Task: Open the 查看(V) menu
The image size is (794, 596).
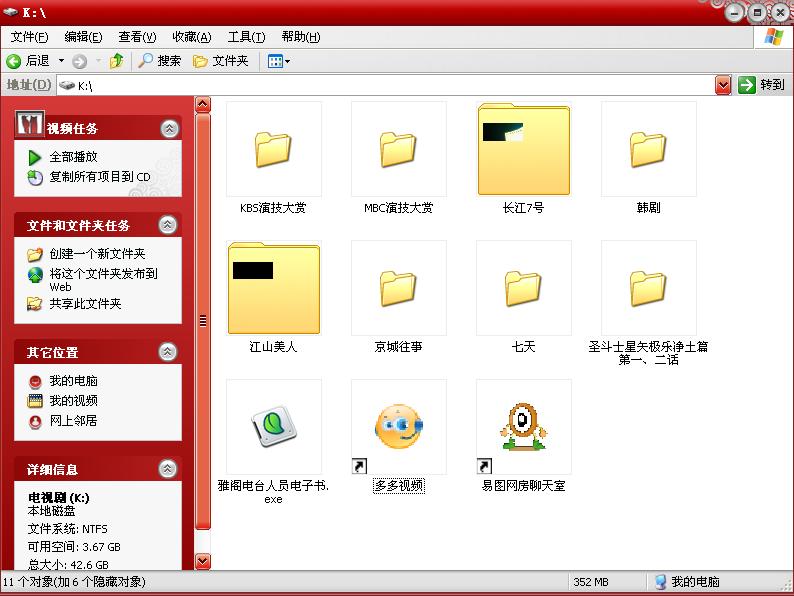Action: tap(137, 37)
